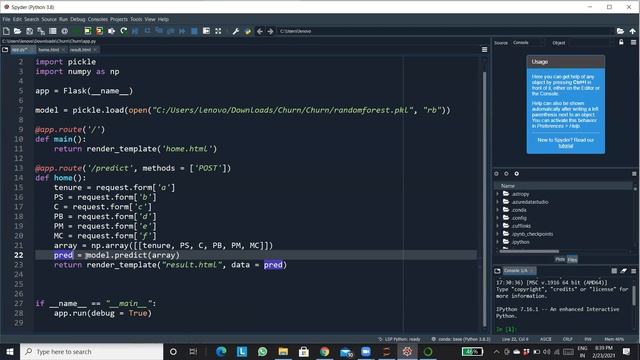
Task: Open Zoom from the taskbar
Action: 366,351
